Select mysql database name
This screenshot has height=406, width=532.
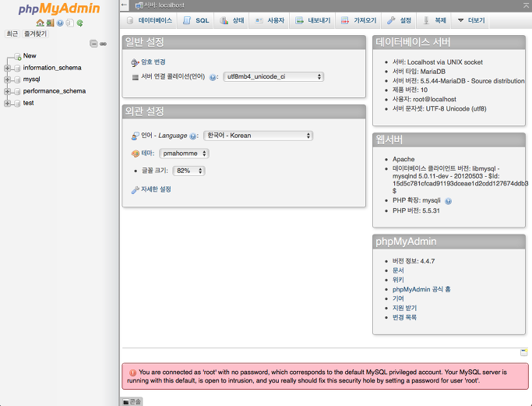point(32,79)
